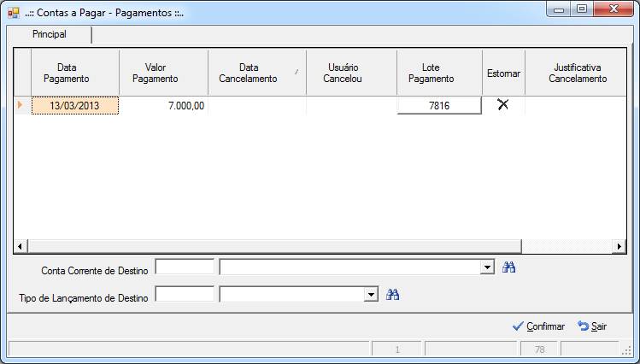Viewport: 640px width, 364px height.
Task: Click binoculars search icon for Conta Corrente de Destino
Action: pyautogui.click(x=508, y=267)
